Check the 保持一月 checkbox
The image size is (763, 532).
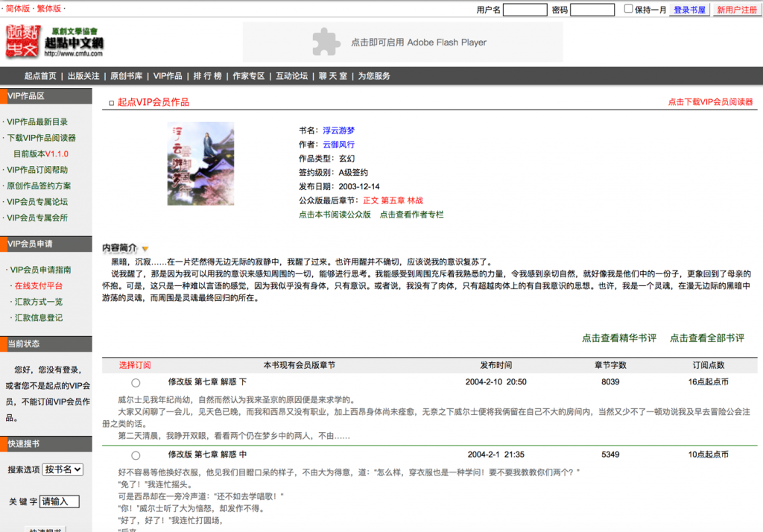tap(628, 9)
